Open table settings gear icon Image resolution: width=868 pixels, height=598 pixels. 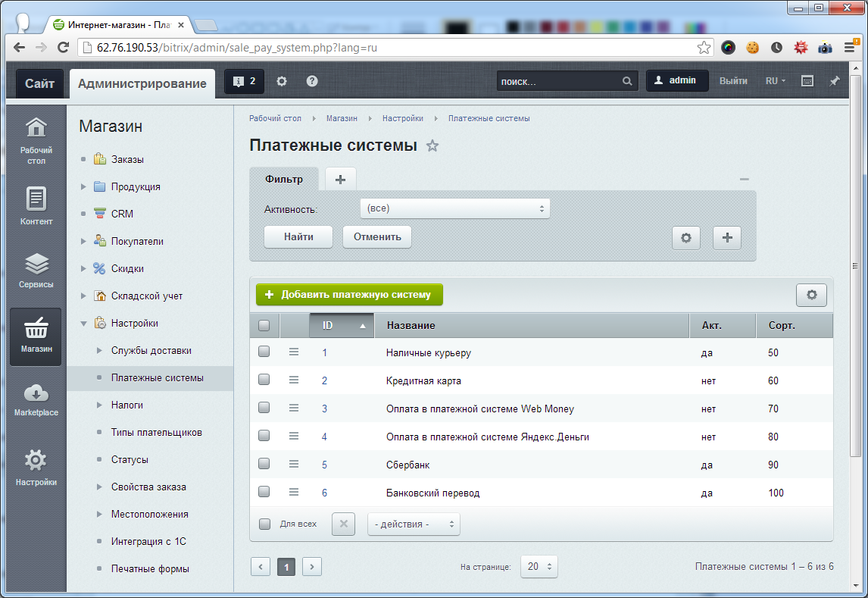pos(811,295)
